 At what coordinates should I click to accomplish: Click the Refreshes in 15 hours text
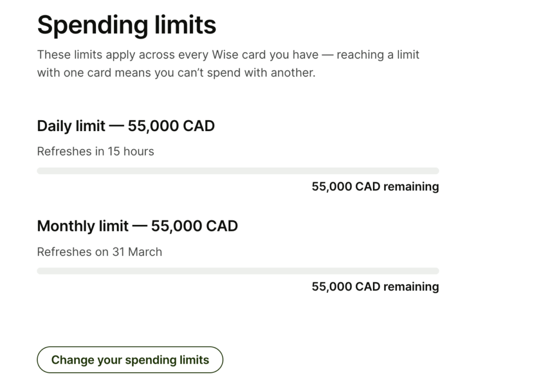coord(96,152)
